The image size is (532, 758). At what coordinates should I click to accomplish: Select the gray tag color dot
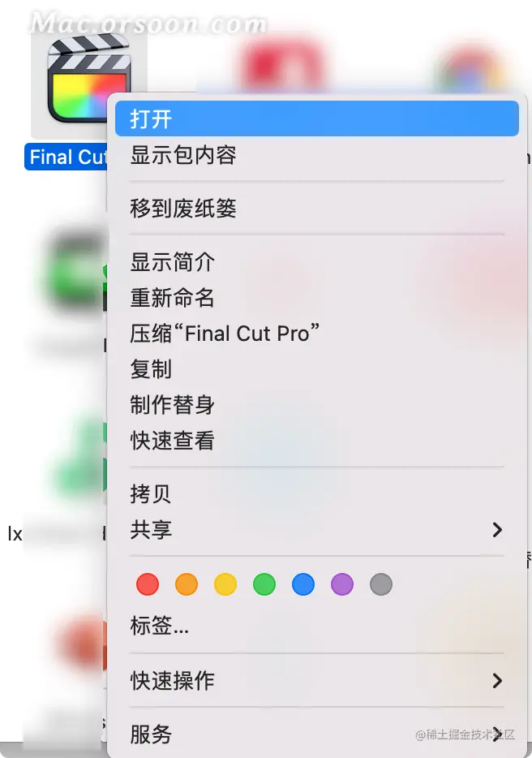381,584
